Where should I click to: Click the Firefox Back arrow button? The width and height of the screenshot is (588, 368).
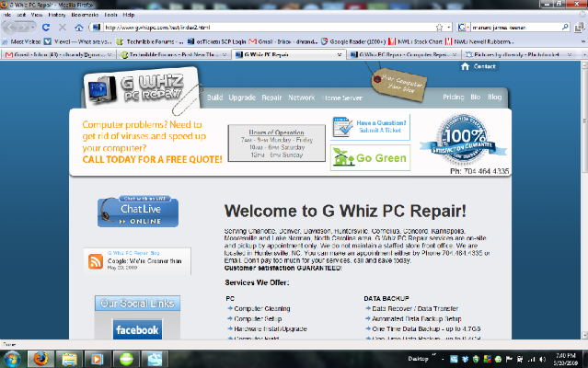coord(9,28)
